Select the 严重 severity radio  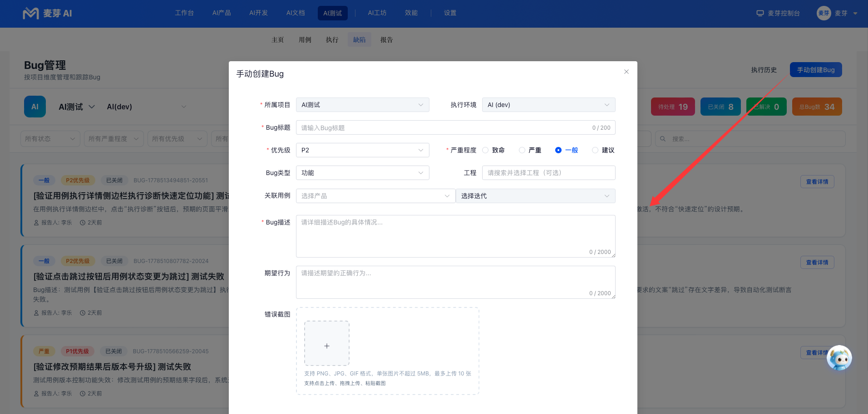522,150
